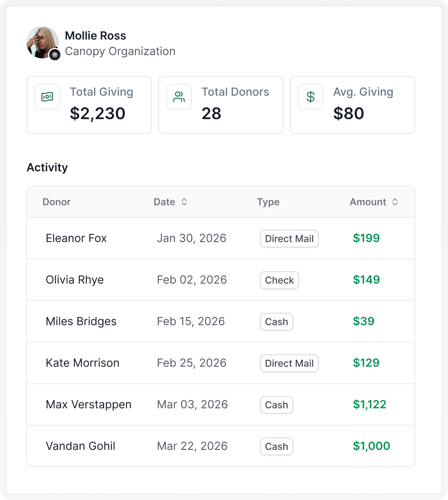Click the Type column header

coord(268,202)
